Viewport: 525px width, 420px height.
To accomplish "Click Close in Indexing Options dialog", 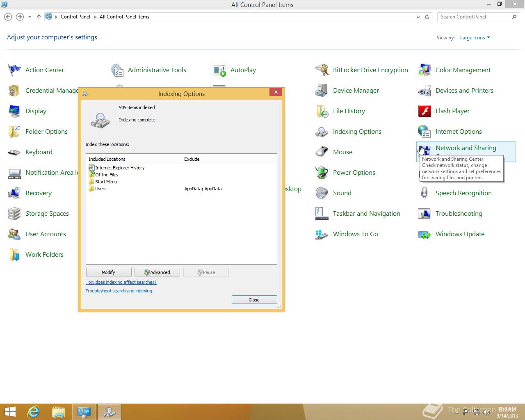I will point(254,300).
